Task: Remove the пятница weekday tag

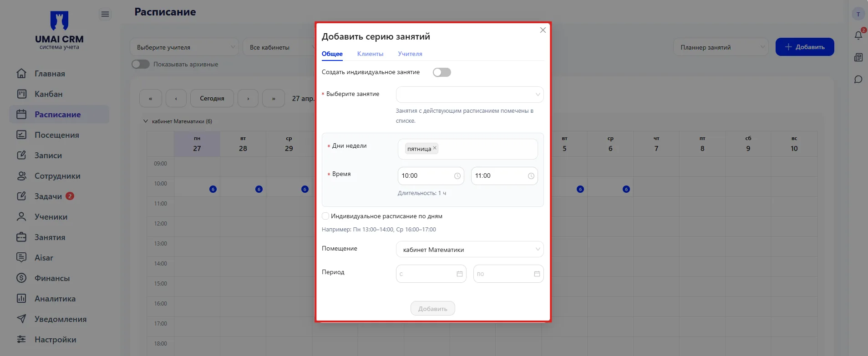Action: 435,148
